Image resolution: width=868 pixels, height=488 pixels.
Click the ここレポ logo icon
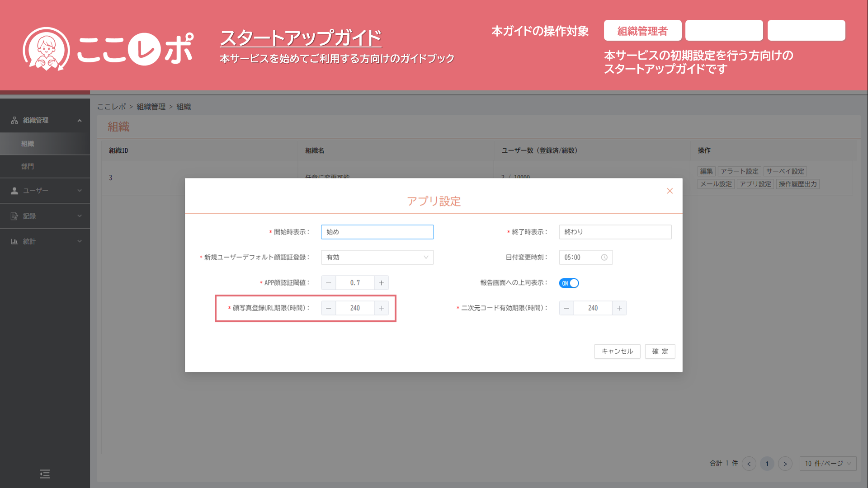[46, 49]
